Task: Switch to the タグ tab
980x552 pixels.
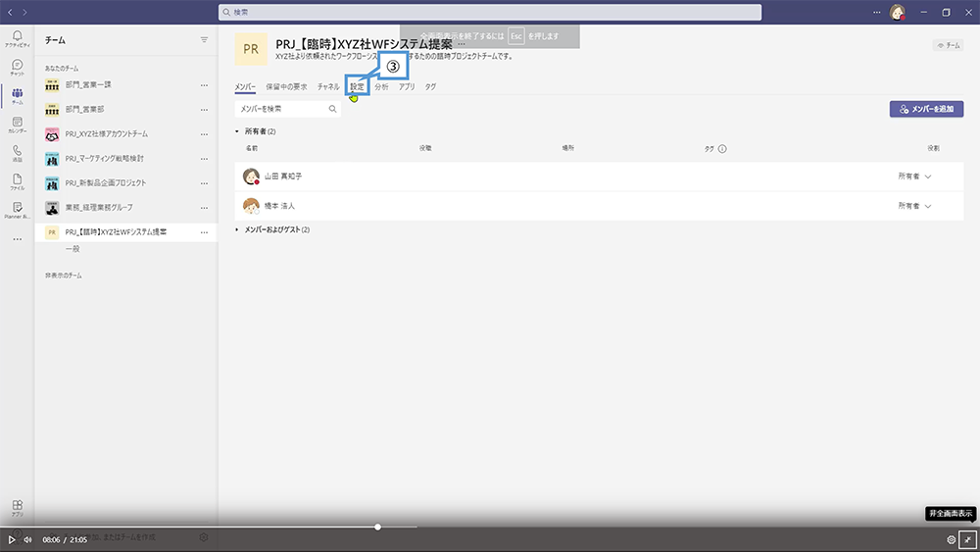Action: [x=430, y=87]
